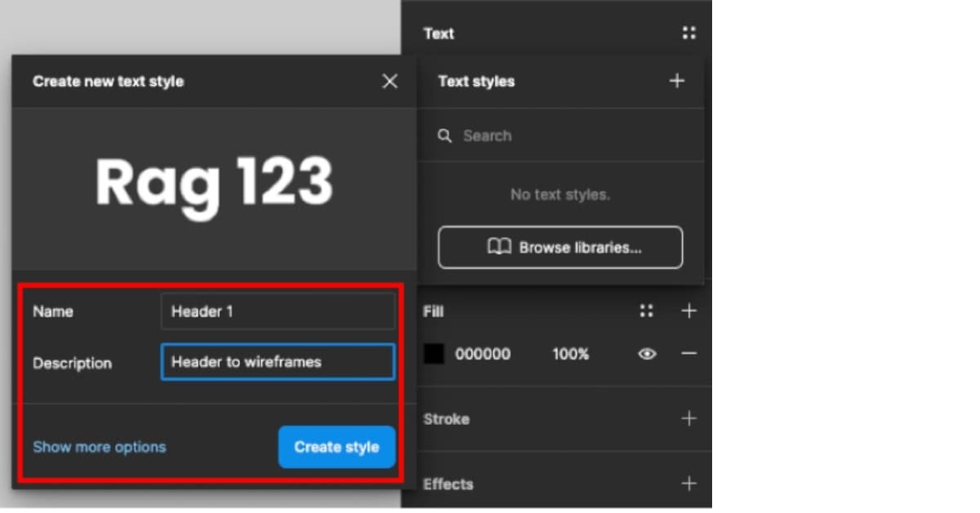Close the Create new text style dialog
This screenshot has width=980, height=513.
390,81
